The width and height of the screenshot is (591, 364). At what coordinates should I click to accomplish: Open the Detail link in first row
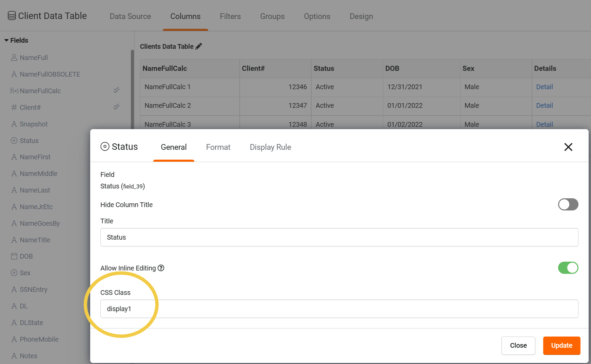pos(544,87)
